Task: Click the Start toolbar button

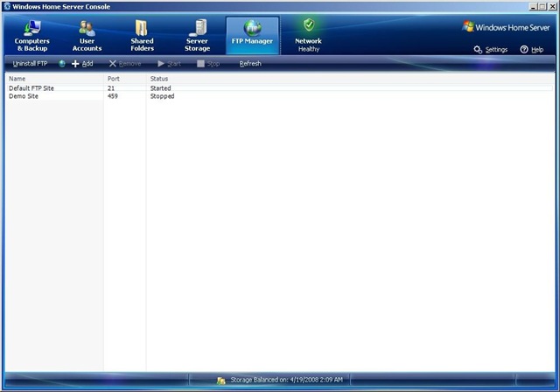Action: pyautogui.click(x=169, y=64)
